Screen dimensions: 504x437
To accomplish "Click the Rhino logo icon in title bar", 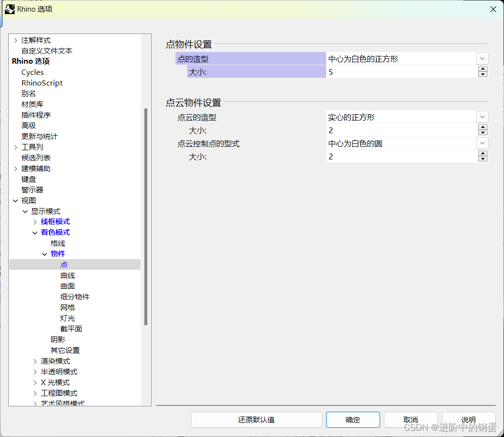I will pos(10,9).
